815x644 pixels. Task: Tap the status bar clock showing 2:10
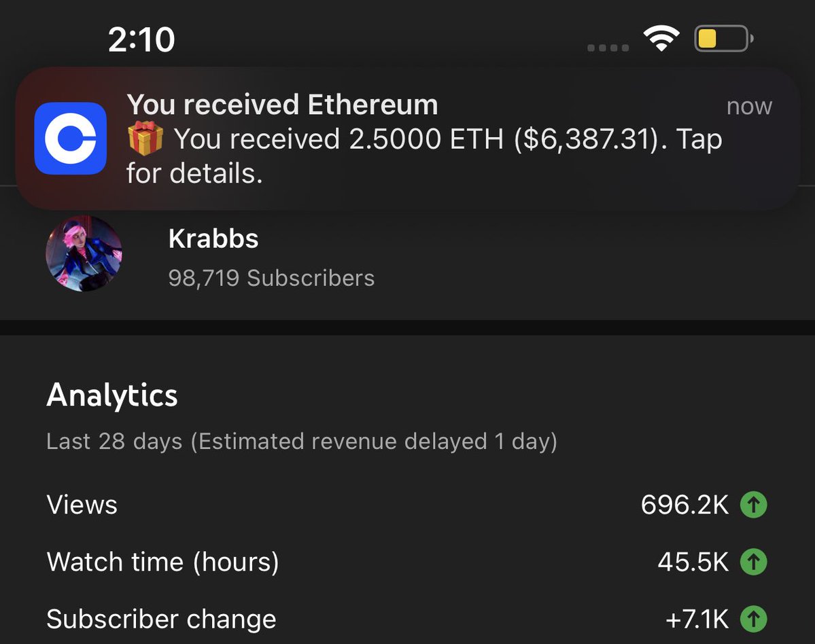141,40
